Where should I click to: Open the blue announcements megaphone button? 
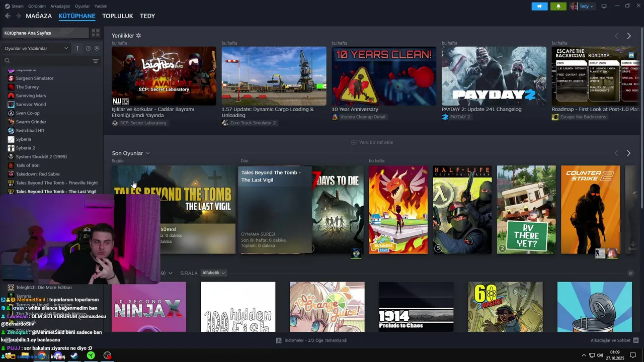point(539,7)
